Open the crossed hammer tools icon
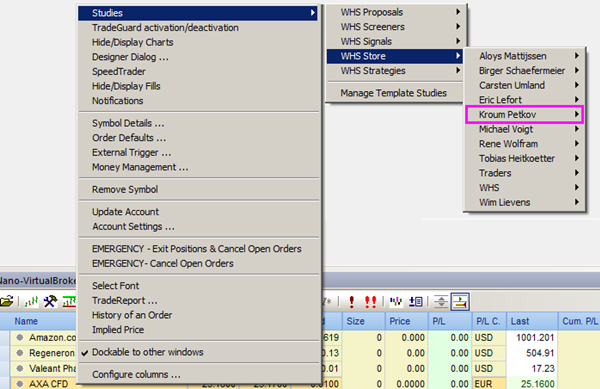 (50, 301)
